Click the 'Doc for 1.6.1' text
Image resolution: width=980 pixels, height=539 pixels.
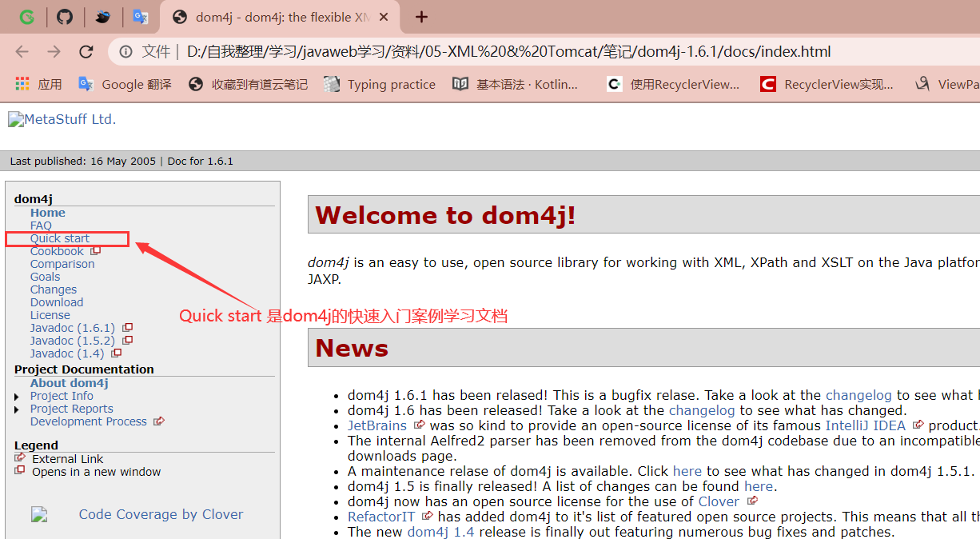pos(201,161)
